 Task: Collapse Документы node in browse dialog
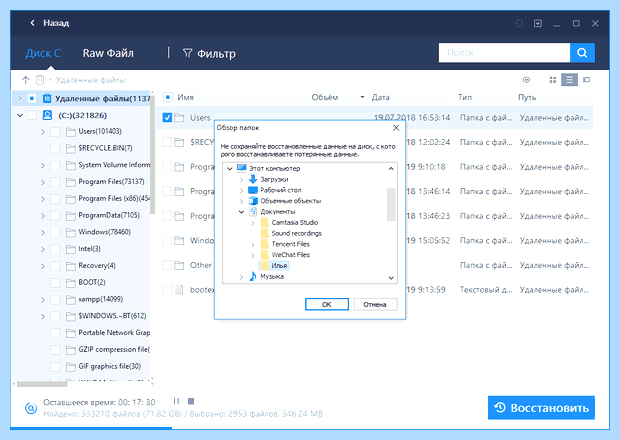(241, 212)
